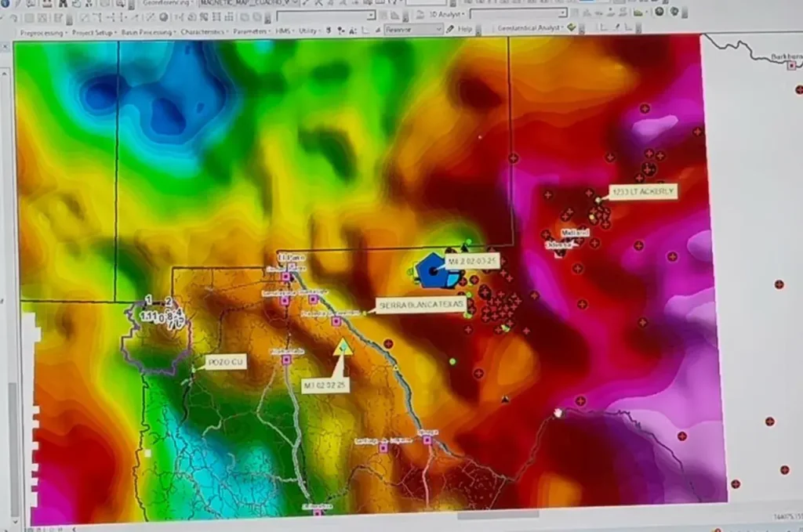This screenshot has width=803, height=532.
Task: Click the 'M3 02 02 25' callout label
Action: click(x=325, y=385)
